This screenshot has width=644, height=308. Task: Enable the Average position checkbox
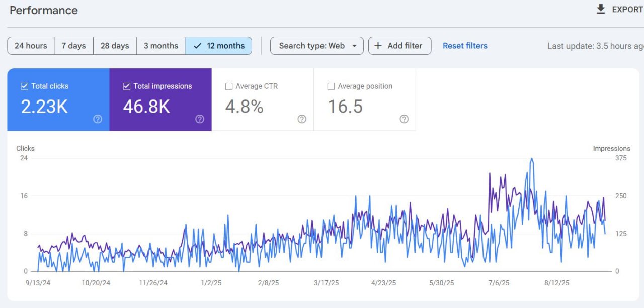pos(331,86)
